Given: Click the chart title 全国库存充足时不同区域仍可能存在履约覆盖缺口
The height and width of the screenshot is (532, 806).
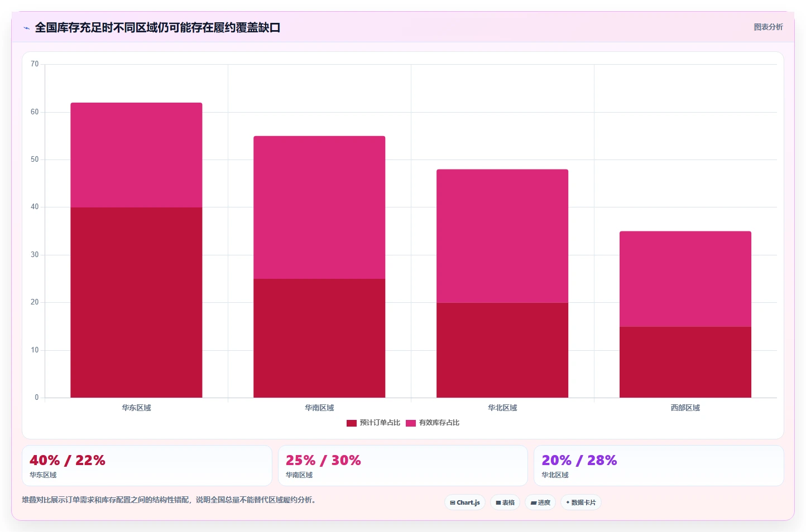Looking at the screenshot, I should pos(157,27).
